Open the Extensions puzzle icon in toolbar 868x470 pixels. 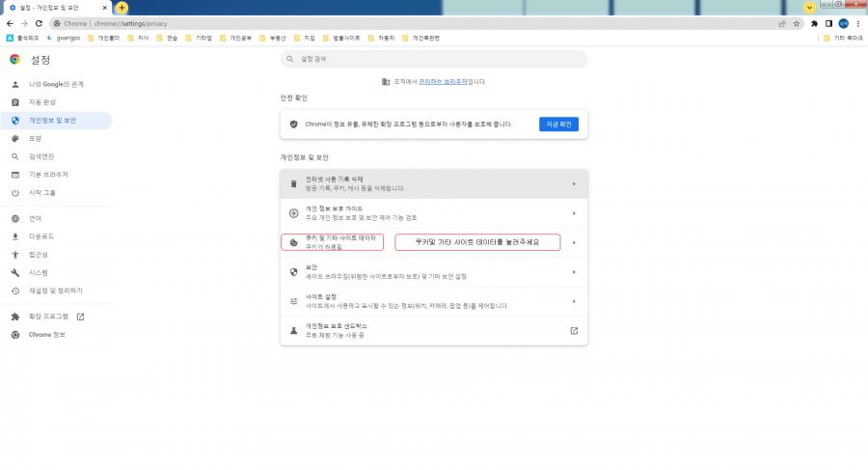point(815,23)
